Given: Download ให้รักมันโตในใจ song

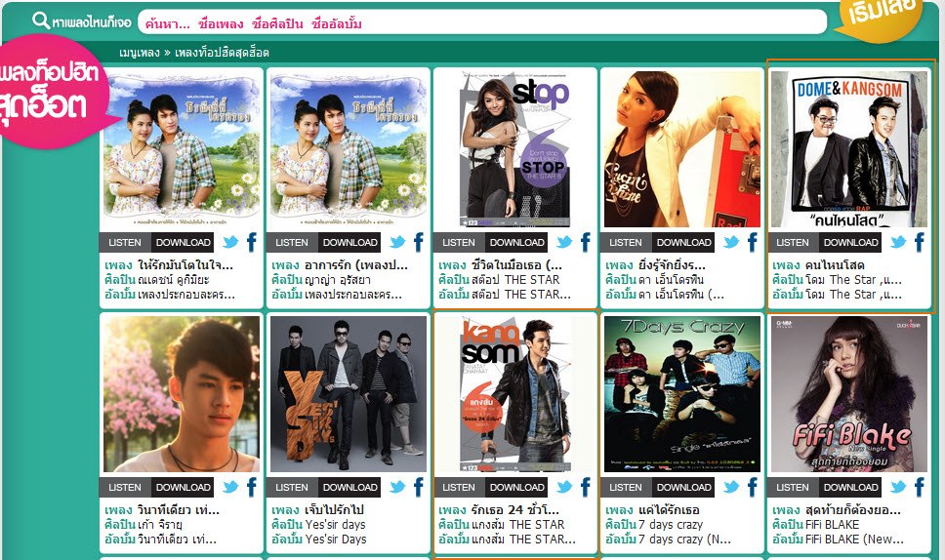Looking at the screenshot, I should point(183,243).
